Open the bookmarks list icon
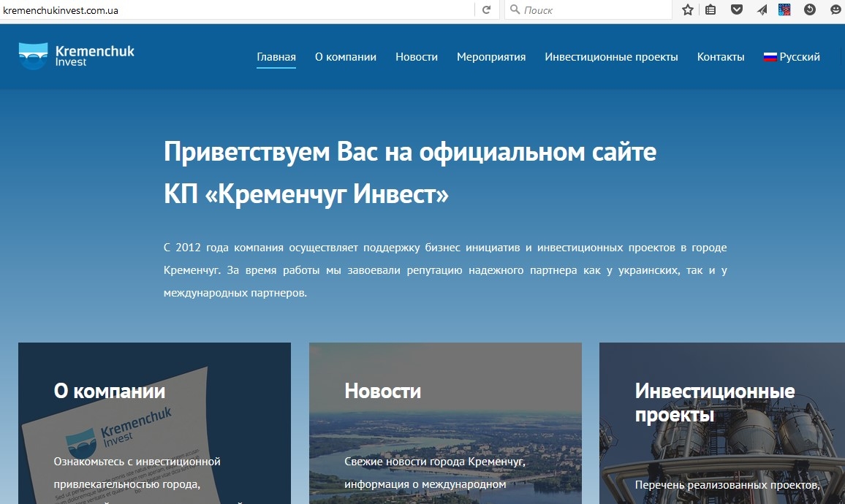The height and width of the screenshot is (504, 845). [x=711, y=10]
